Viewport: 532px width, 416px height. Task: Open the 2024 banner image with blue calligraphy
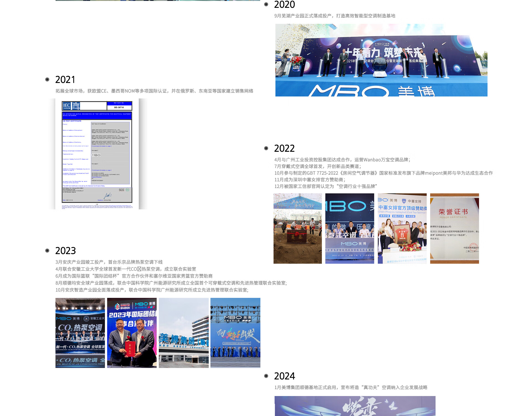coord(355,406)
